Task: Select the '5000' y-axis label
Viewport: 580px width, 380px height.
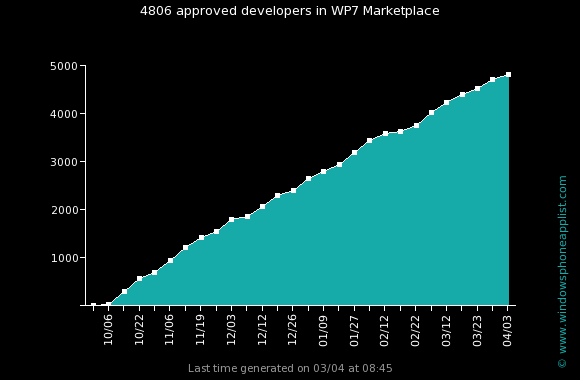Action: click(64, 67)
